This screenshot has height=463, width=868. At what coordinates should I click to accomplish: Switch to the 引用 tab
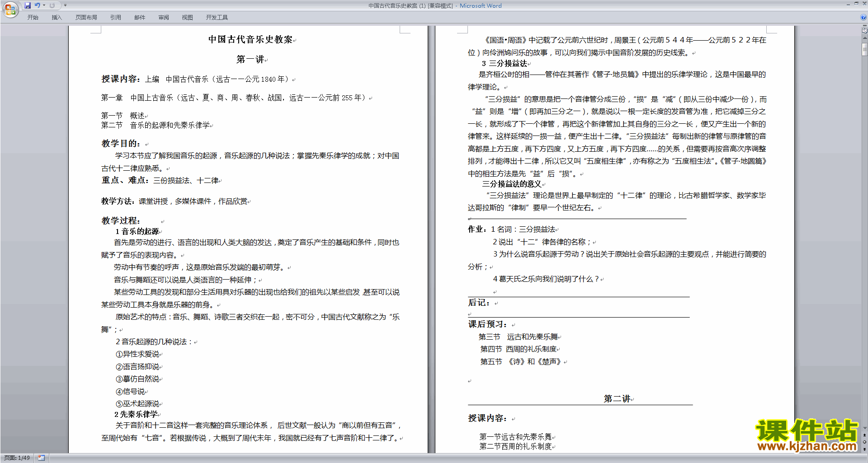[x=115, y=18]
